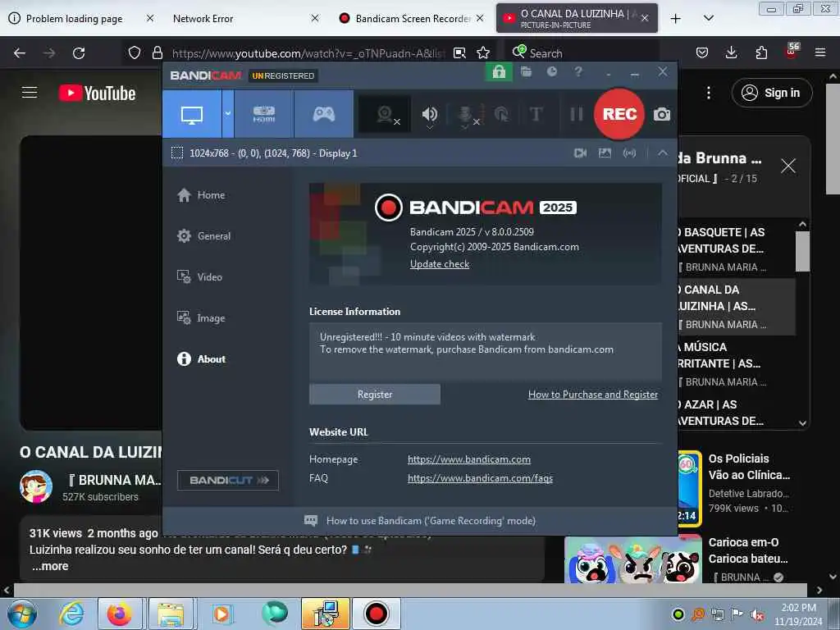Open screen recording mode dropdown arrow
The image size is (840, 630).
tap(228, 114)
